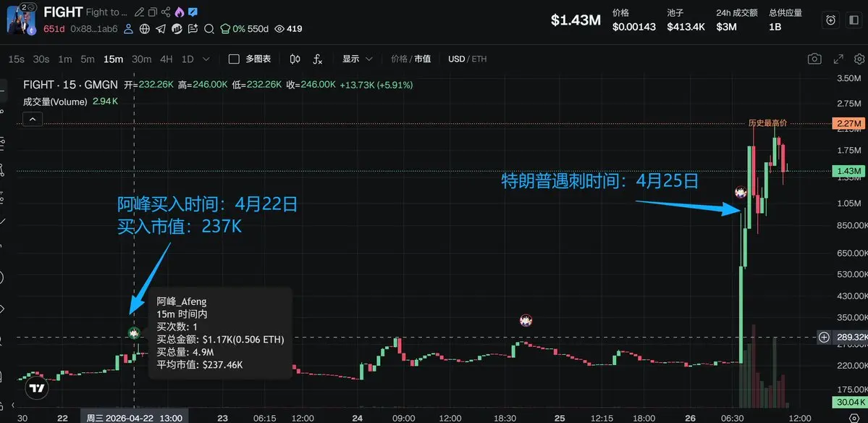Click the 池子 $413.4K stat

686,20
